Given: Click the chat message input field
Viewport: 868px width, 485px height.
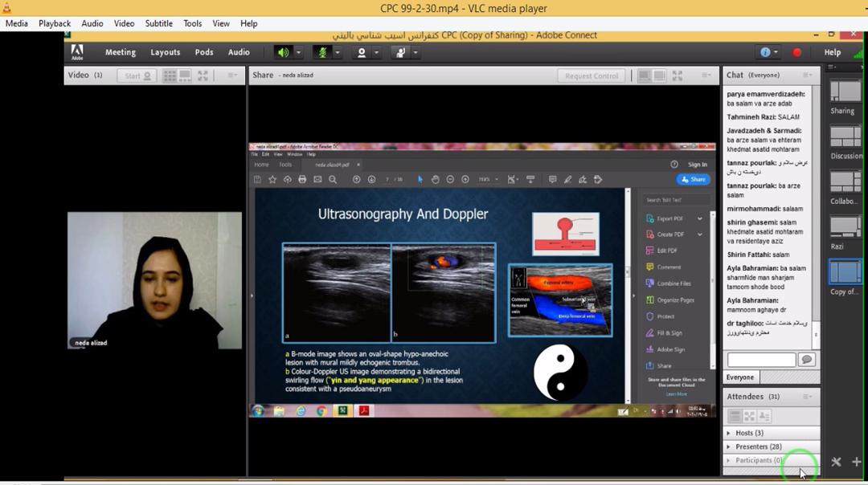Looking at the screenshot, I should pos(760,360).
